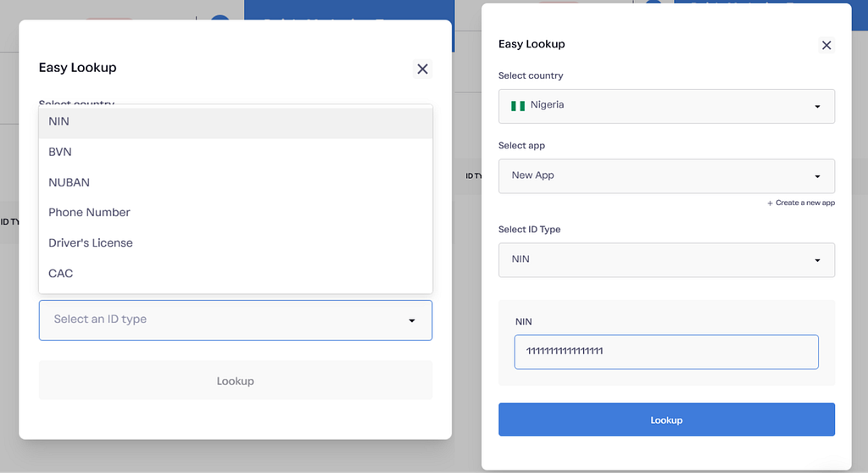The width and height of the screenshot is (868, 473).
Task: Open the New App dropdown arrow
Action: (817, 176)
